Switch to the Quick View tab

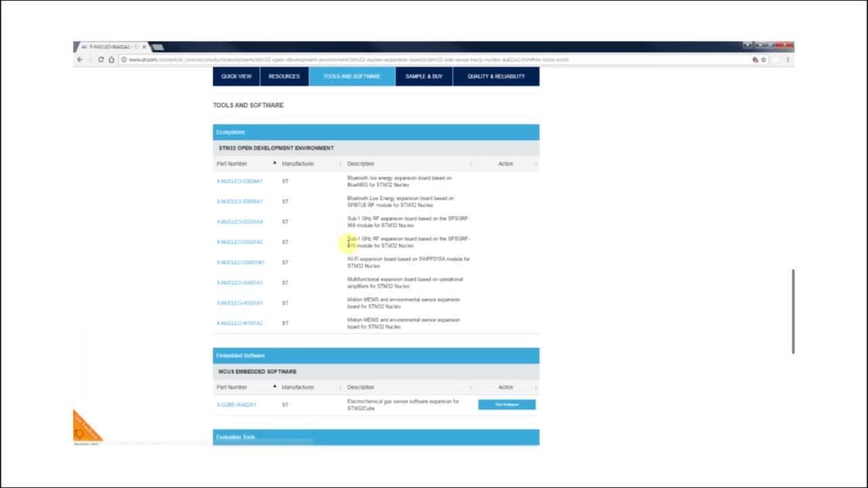tap(236, 77)
